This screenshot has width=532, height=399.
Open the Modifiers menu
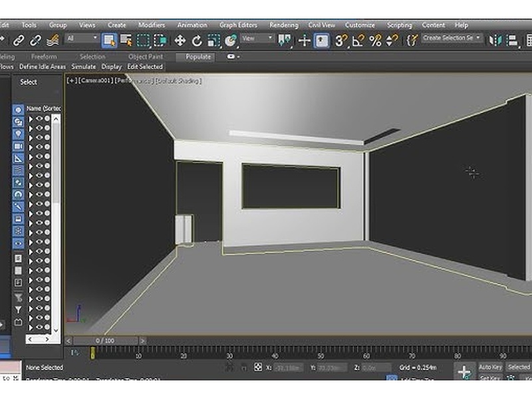pos(151,25)
